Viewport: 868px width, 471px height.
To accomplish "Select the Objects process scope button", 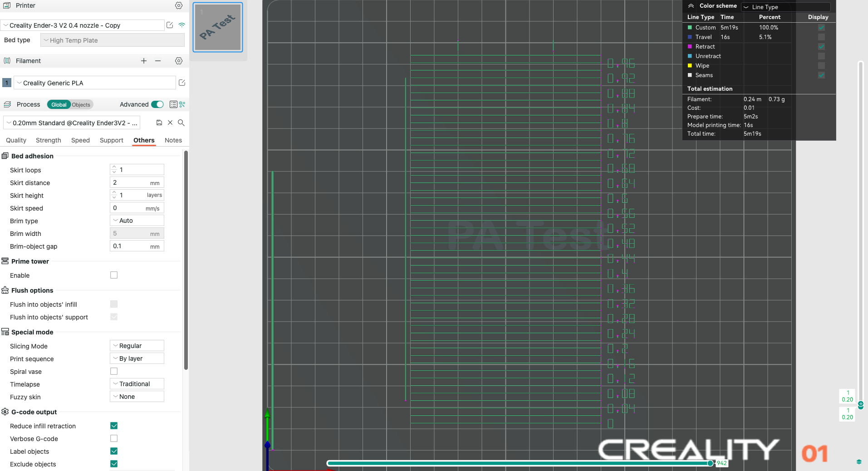I will (x=81, y=105).
